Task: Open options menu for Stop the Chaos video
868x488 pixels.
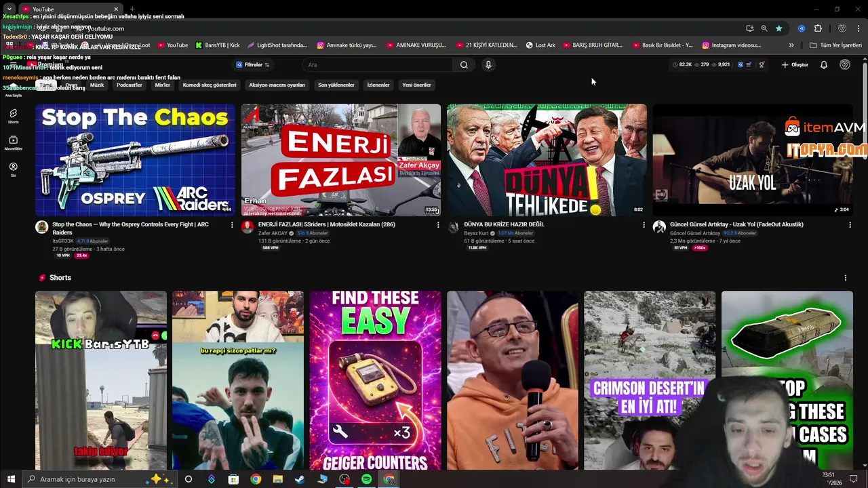Action: coord(232,225)
